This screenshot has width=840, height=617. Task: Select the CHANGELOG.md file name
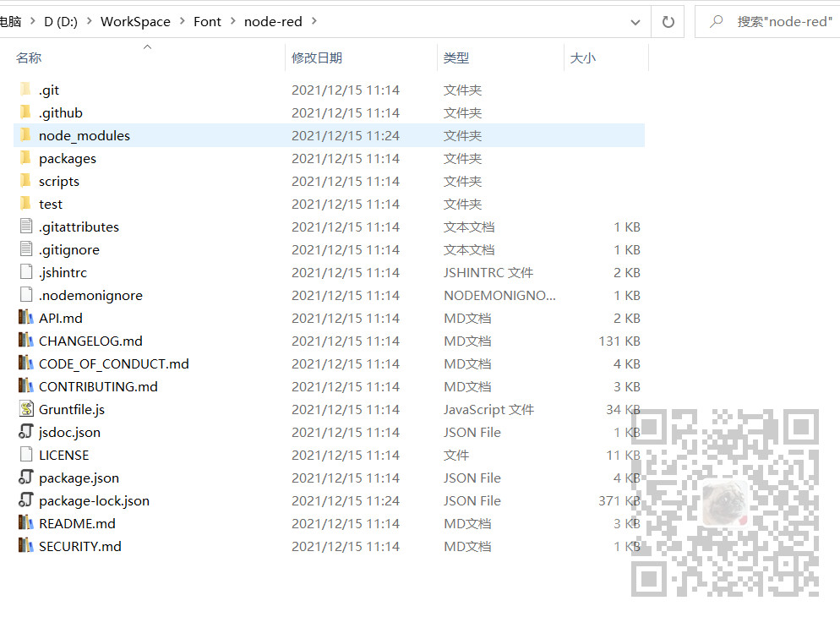[x=90, y=341]
